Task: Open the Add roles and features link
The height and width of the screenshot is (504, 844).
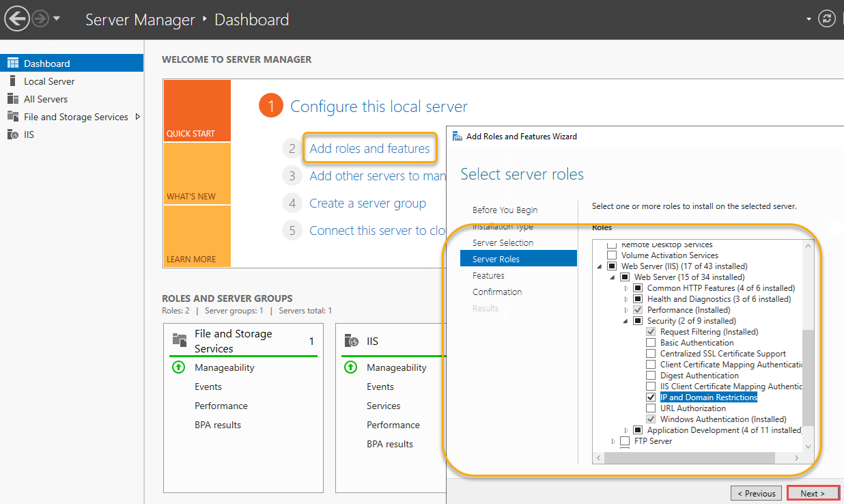Action: coord(369,148)
